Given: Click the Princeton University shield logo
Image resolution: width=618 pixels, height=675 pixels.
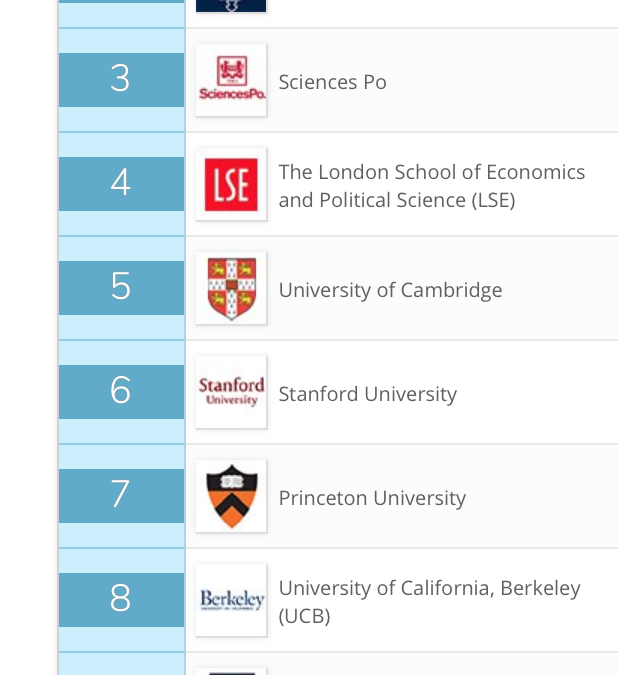Looking at the screenshot, I should 231,496.
